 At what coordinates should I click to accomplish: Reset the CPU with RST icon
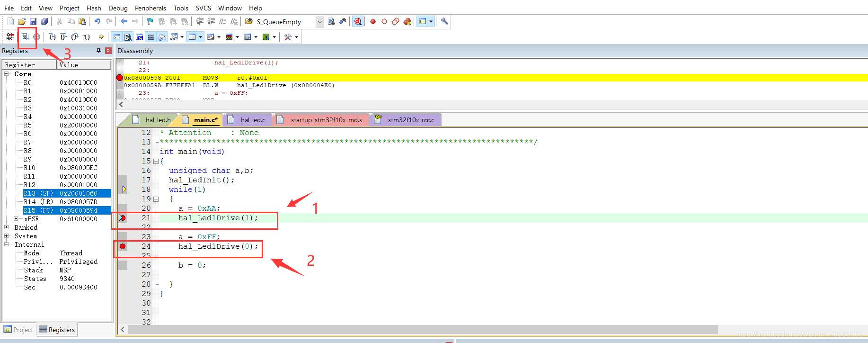point(10,37)
